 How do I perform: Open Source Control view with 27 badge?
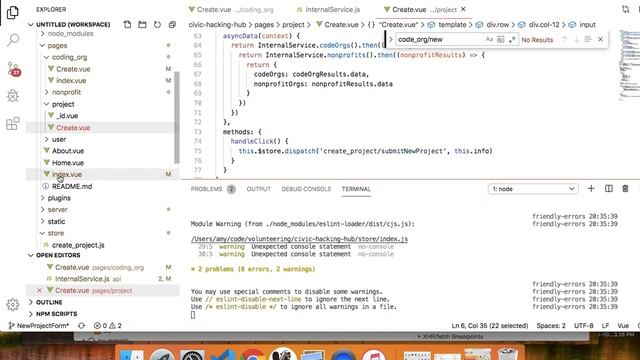pyautogui.click(x=13, y=69)
